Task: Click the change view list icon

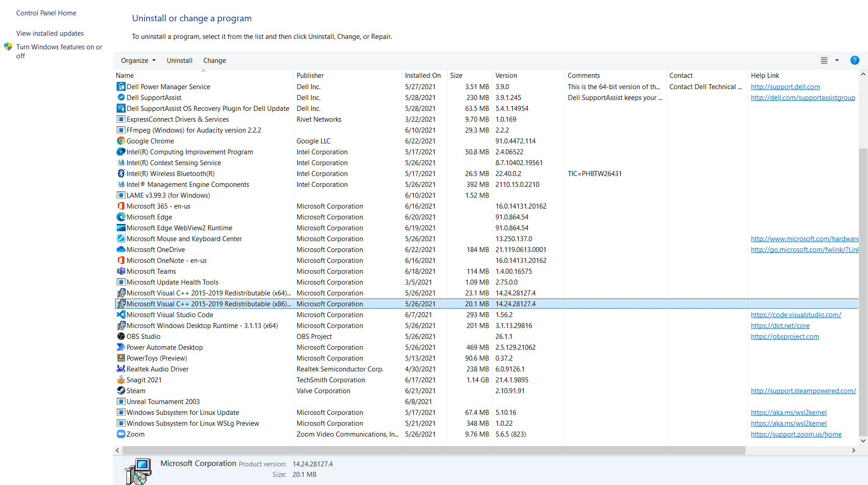Action: tap(824, 60)
